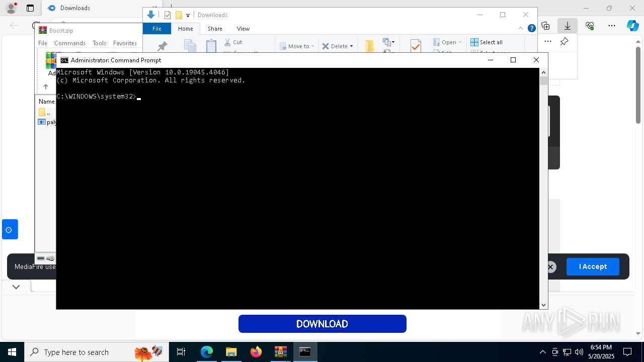This screenshot has height=362, width=644.
Task: Open the Favorites menu in WinRAR
Action: point(125,43)
